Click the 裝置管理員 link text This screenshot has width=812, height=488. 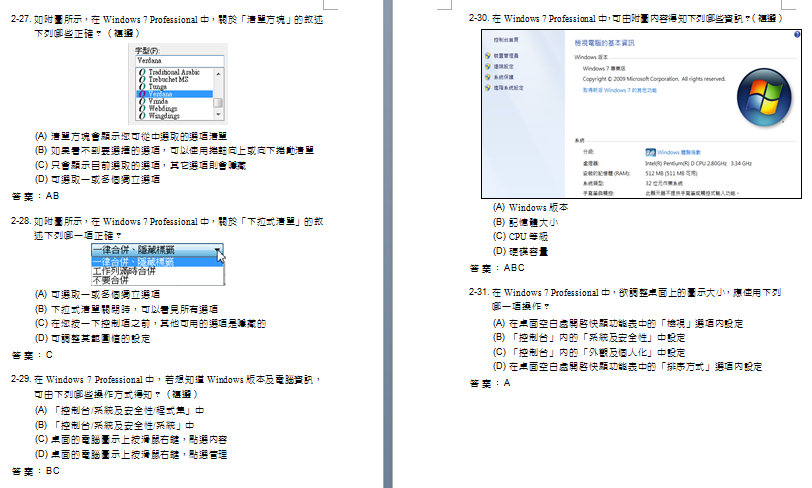coord(506,55)
